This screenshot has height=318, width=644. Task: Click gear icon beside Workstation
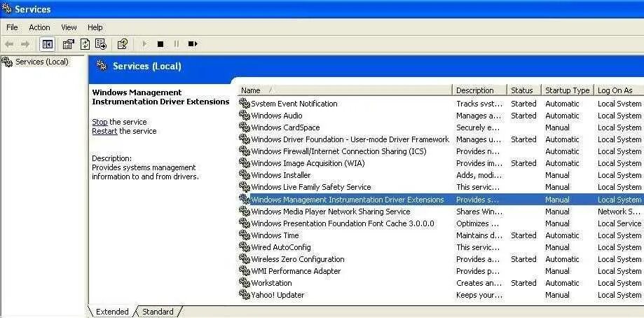pos(245,283)
